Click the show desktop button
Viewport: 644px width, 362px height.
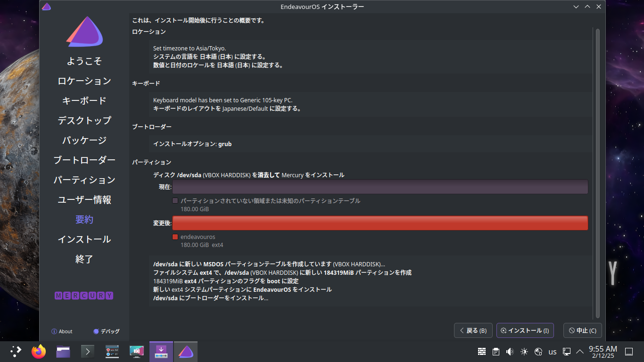628,352
